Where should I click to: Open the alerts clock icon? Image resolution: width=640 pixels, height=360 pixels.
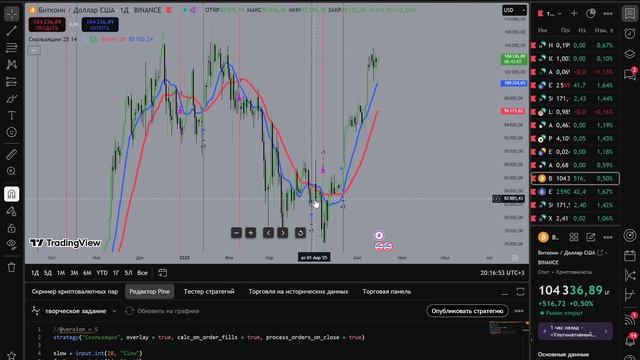coord(630,33)
